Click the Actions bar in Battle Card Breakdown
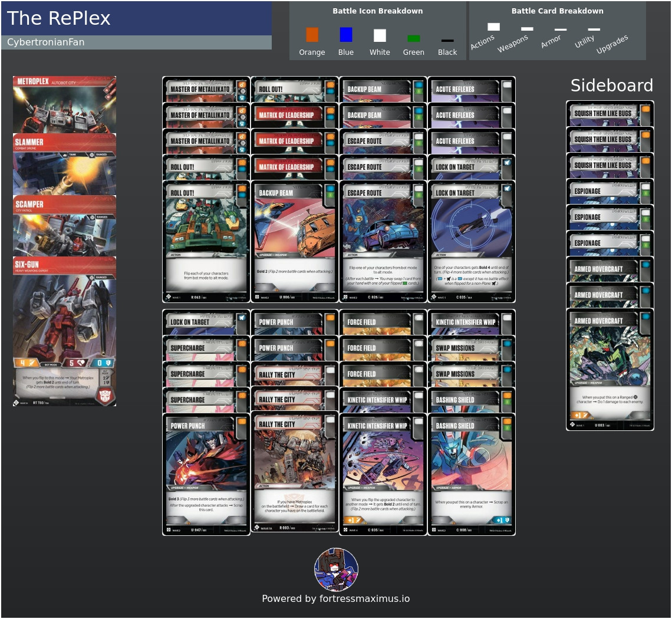672x619 pixels. click(494, 27)
